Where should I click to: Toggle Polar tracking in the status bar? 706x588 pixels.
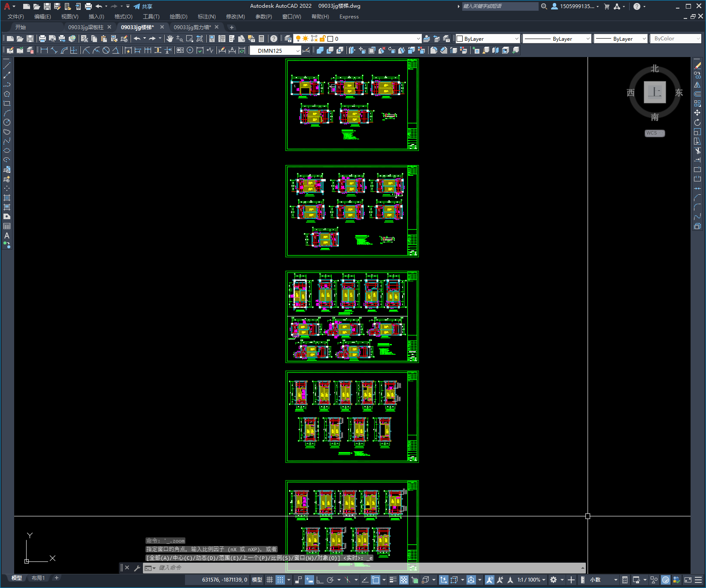[x=330, y=580]
